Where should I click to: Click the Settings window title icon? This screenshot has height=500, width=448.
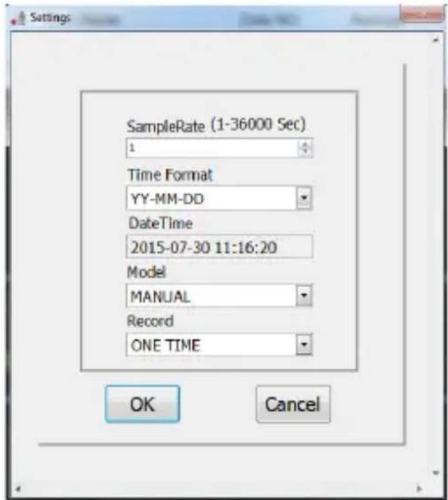(18, 18)
